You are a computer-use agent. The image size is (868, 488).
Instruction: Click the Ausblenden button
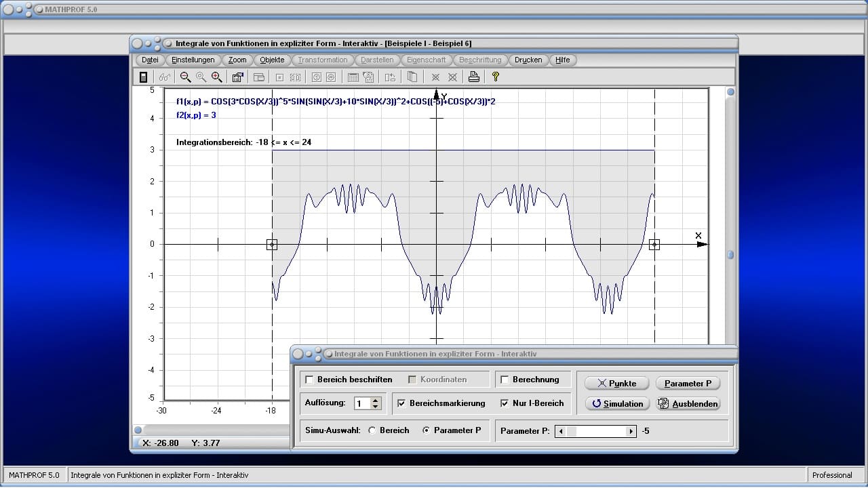coord(688,403)
